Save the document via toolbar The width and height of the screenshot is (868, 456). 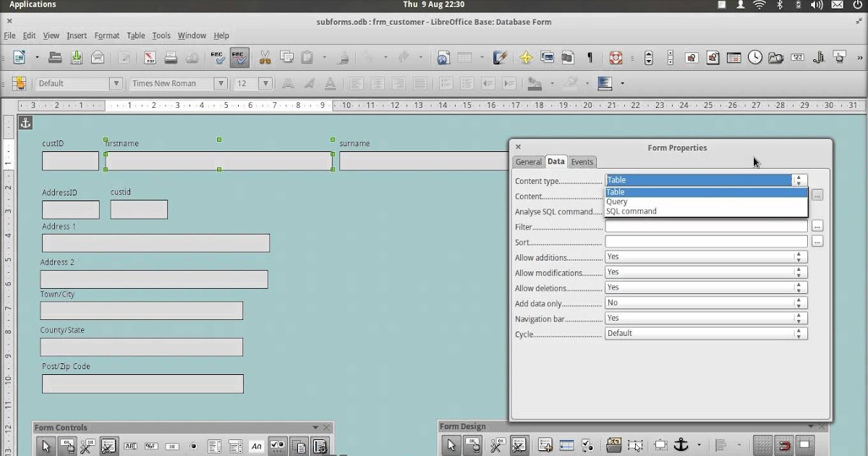(76, 58)
